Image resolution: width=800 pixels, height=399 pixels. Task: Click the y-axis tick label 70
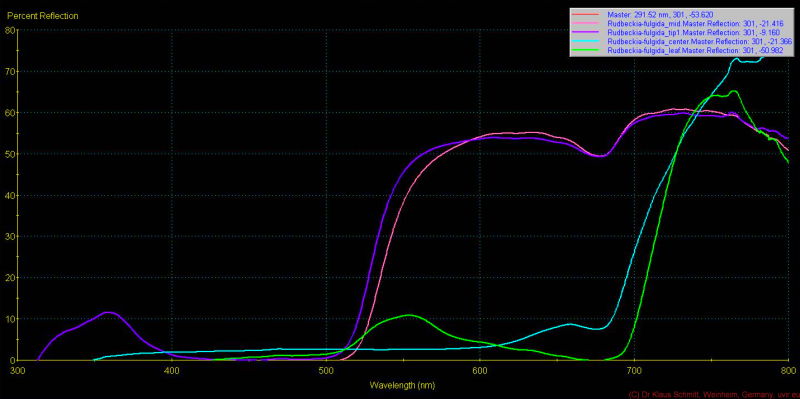point(9,71)
